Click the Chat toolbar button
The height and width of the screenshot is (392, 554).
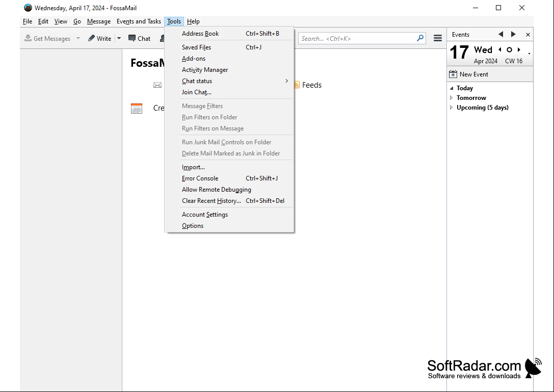coord(139,38)
